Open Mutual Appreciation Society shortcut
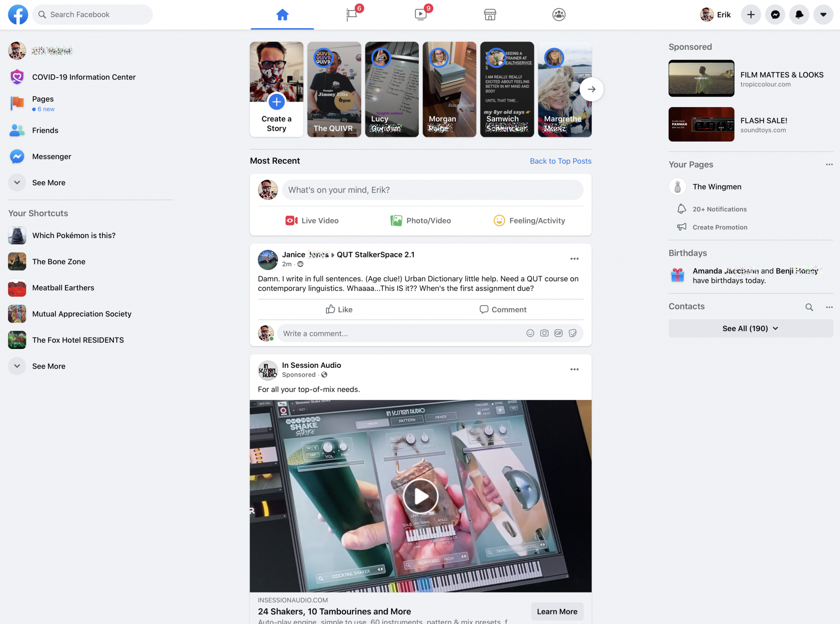Viewport: 840px width, 624px height. coord(90,314)
